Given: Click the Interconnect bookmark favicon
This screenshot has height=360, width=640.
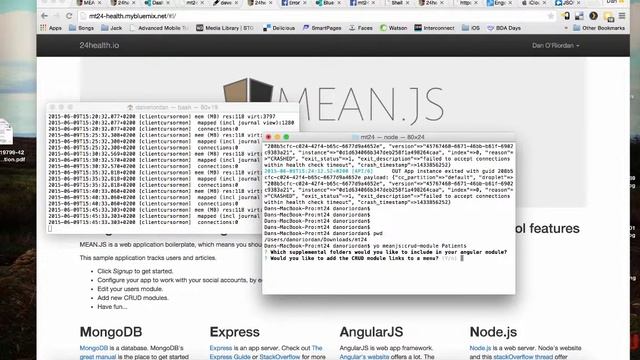Looking at the screenshot, I should click(418, 28).
